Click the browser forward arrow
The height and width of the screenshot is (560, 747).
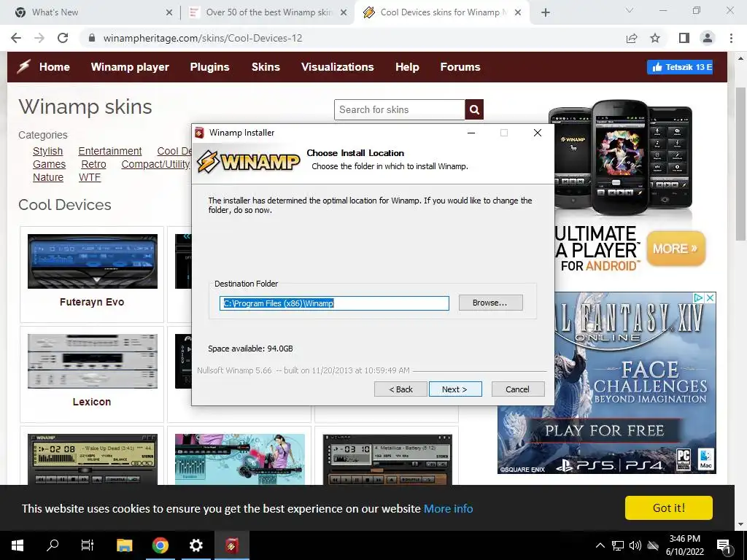(x=39, y=38)
